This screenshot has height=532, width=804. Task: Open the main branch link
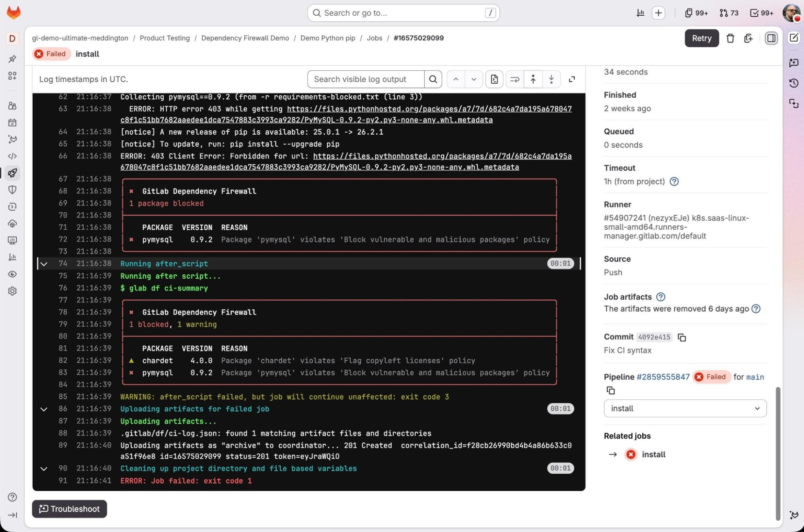(x=755, y=377)
